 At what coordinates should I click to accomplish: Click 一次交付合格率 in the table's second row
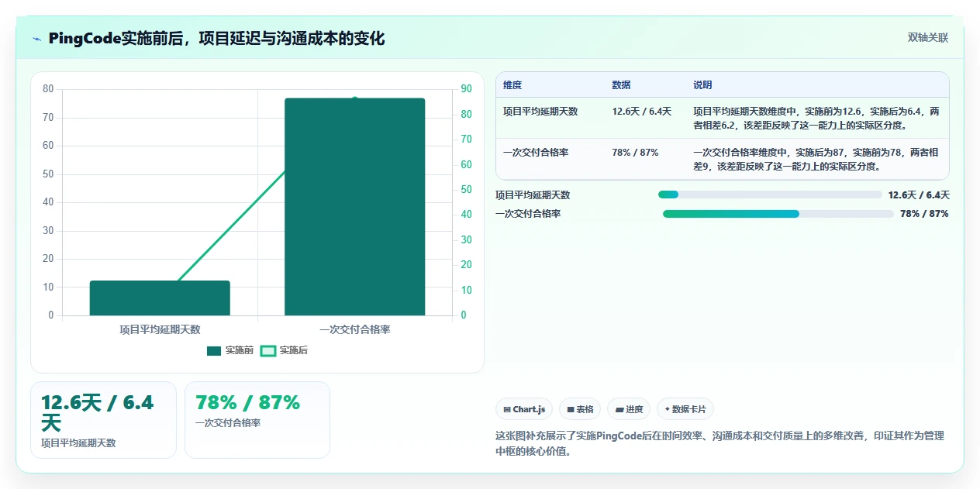tap(536, 153)
